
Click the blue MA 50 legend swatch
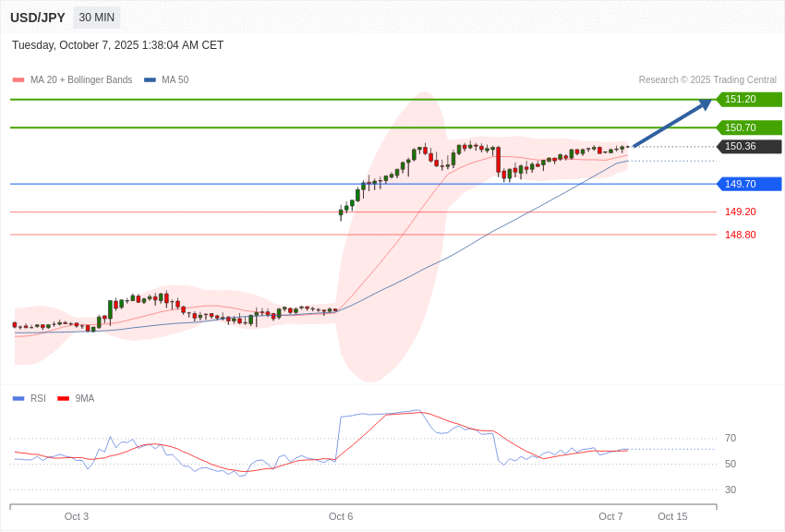pyautogui.click(x=150, y=80)
